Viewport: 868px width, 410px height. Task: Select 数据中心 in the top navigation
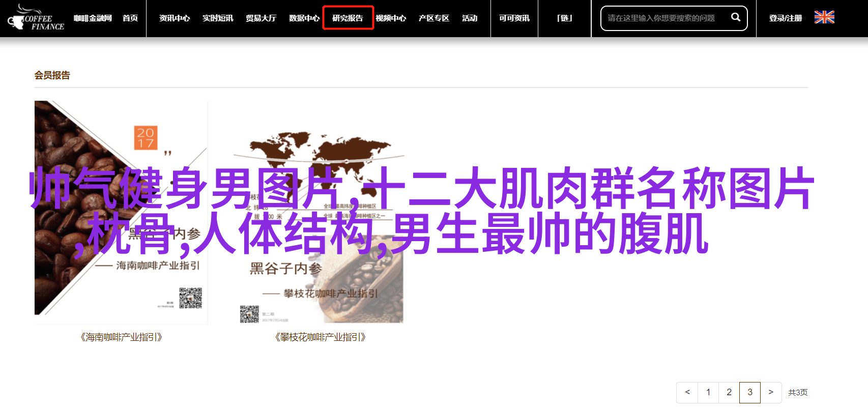(x=304, y=18)
